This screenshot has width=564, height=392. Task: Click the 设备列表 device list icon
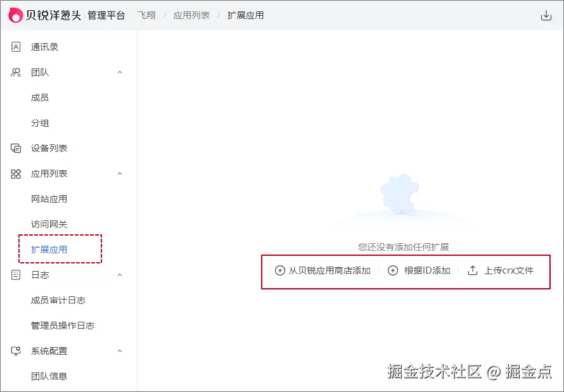(15, 148)
